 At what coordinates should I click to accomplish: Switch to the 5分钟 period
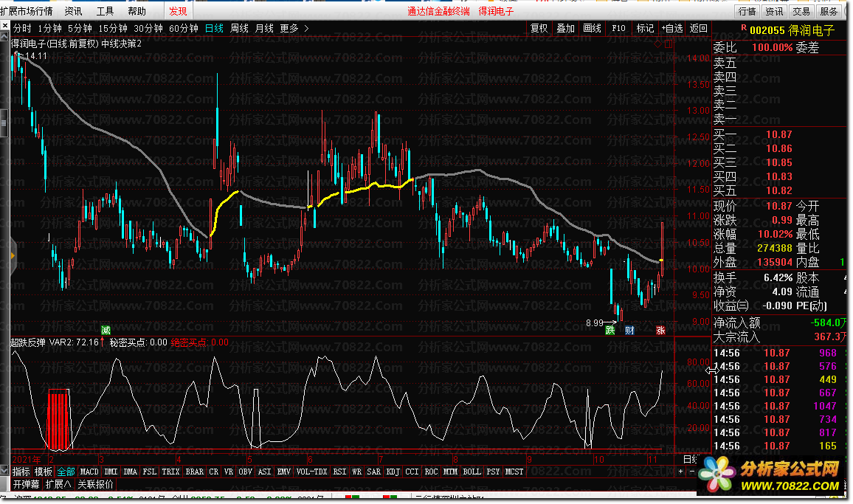[x=80, y=28]
